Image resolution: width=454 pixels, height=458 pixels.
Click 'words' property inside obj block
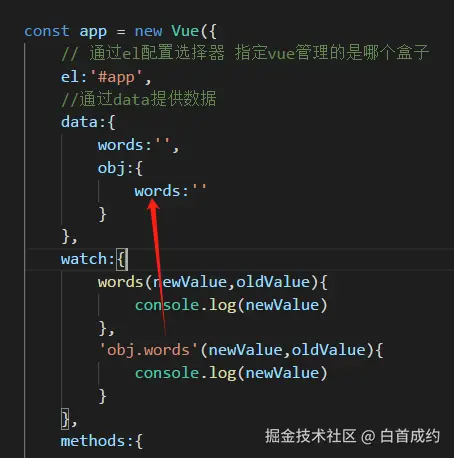157,191
